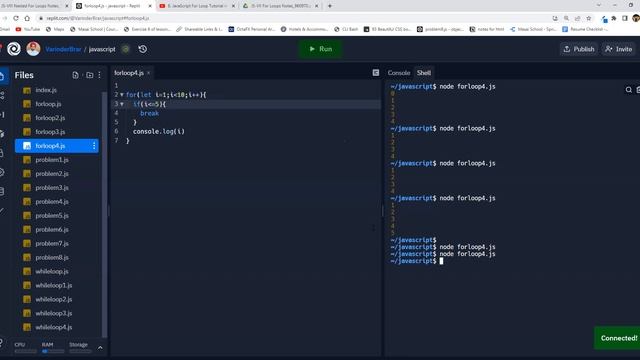640x360 pixels.
Task: Click the Invite button
Action: click(x=618, y=49)
